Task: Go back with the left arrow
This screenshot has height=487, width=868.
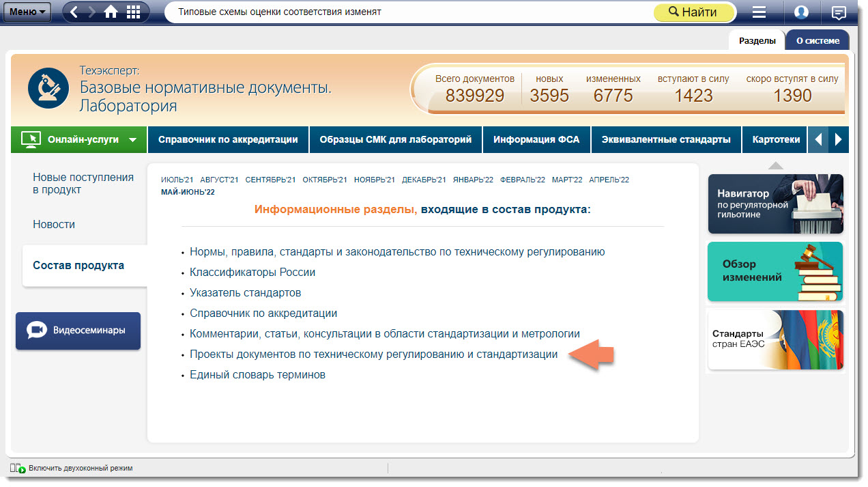Action: click(x=74, y=12)
